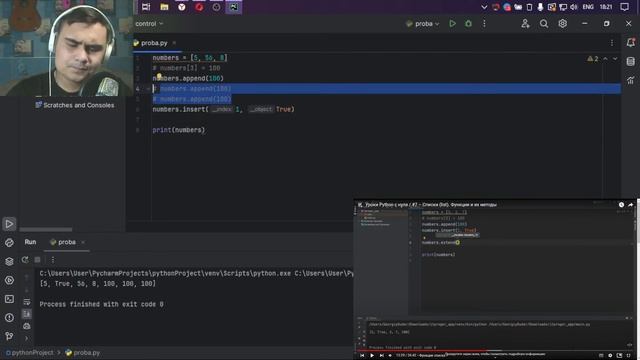640x360 pixels.
Task: Open Task View in Windows taskbar
Action: (x=146, y=7)
